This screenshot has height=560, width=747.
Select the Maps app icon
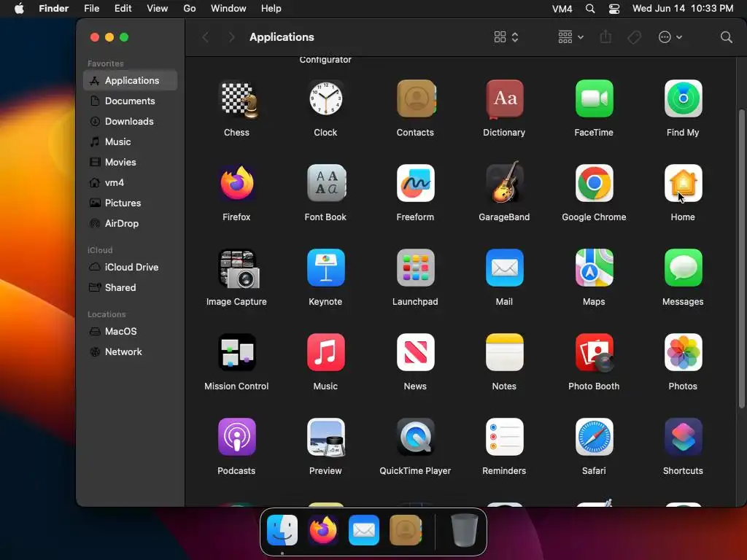click(594, 268)
